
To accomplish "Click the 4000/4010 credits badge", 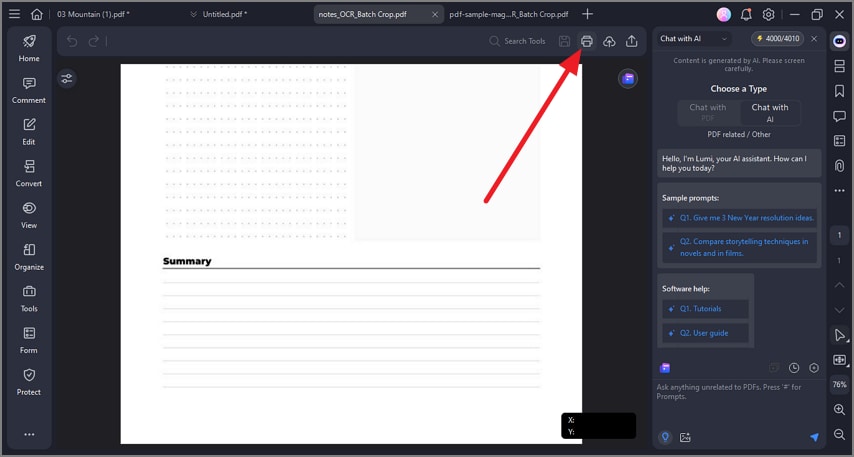I will tap(778, 39).
